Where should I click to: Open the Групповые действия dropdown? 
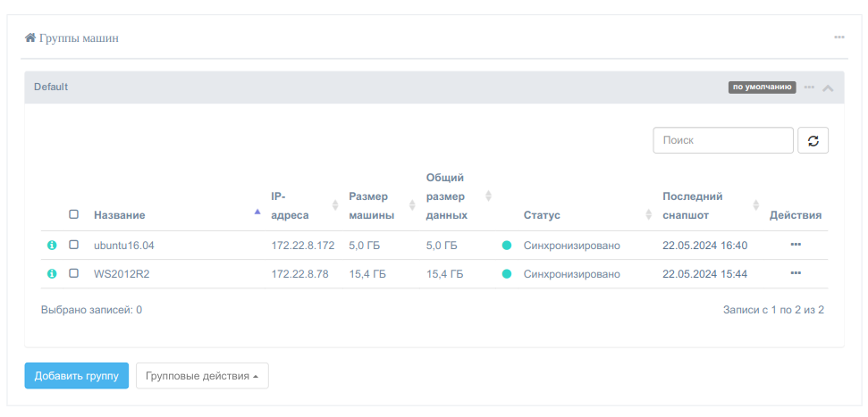[x=202, y=376]
